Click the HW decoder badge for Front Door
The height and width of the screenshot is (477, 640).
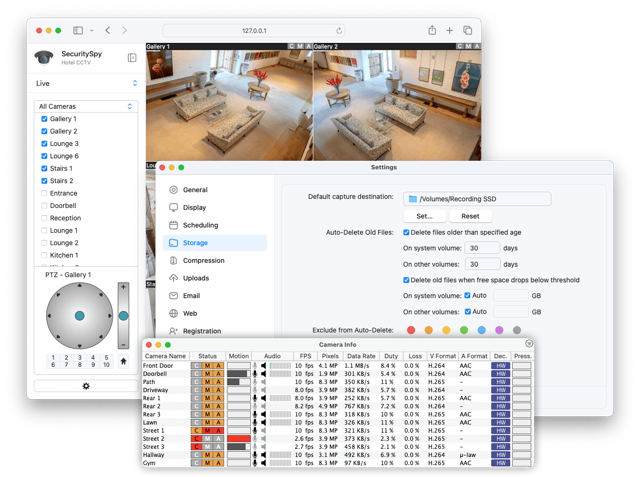pos(501,366)
